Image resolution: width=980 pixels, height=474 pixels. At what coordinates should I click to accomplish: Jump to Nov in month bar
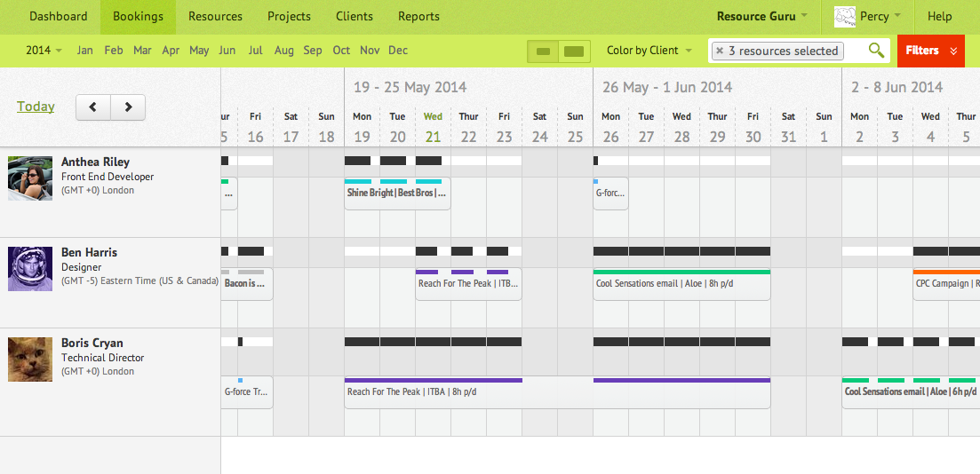click(370, 51)
